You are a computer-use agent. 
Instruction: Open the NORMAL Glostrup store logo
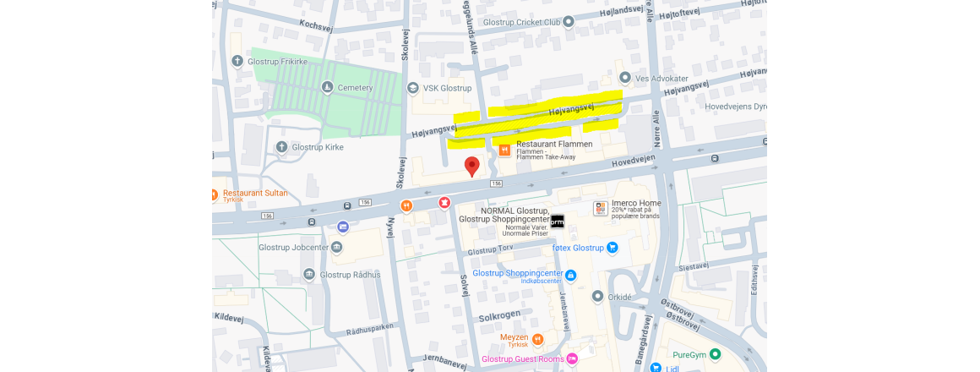[x=558, y=221]
